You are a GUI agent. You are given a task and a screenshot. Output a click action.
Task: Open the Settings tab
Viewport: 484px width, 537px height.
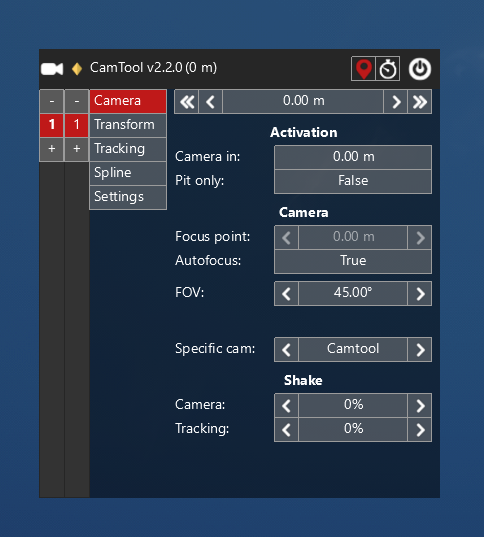pos(128,197)
